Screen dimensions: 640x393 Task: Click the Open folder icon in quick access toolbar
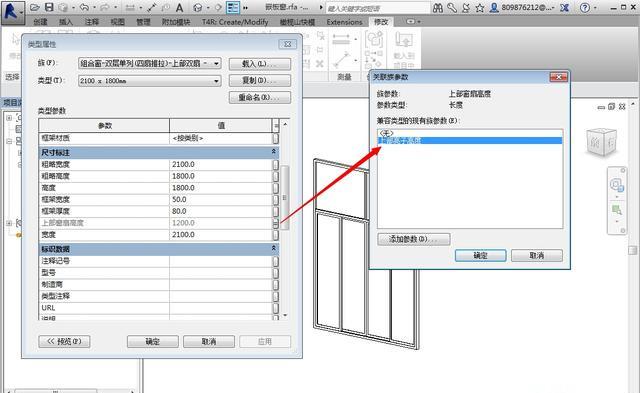(x=35, y=7)
